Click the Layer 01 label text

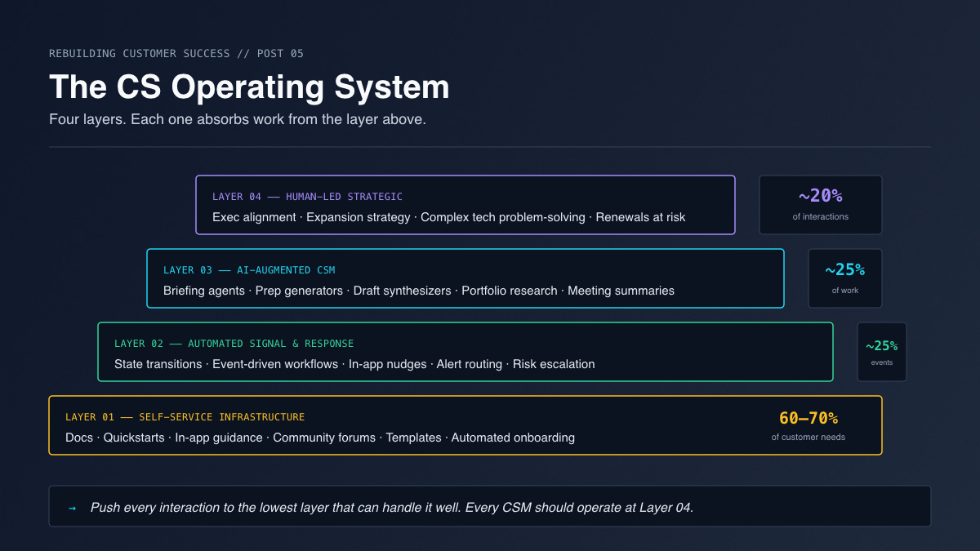click(185, 417)
